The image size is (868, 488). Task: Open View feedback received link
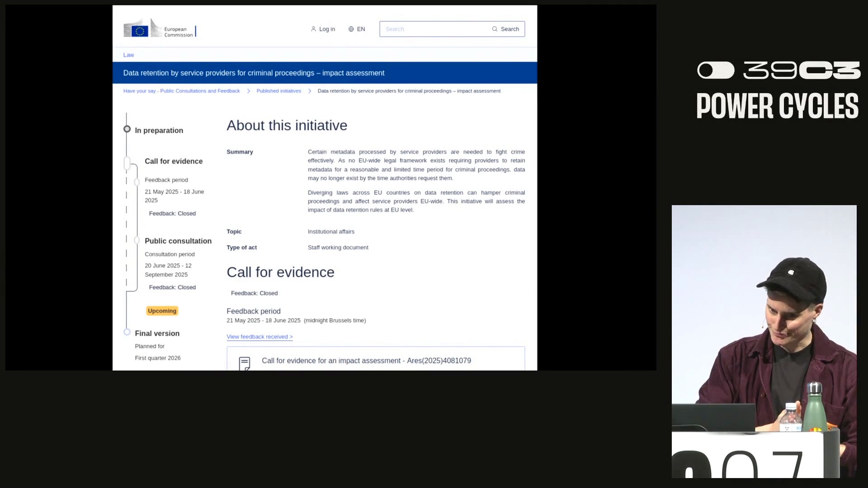259,337
